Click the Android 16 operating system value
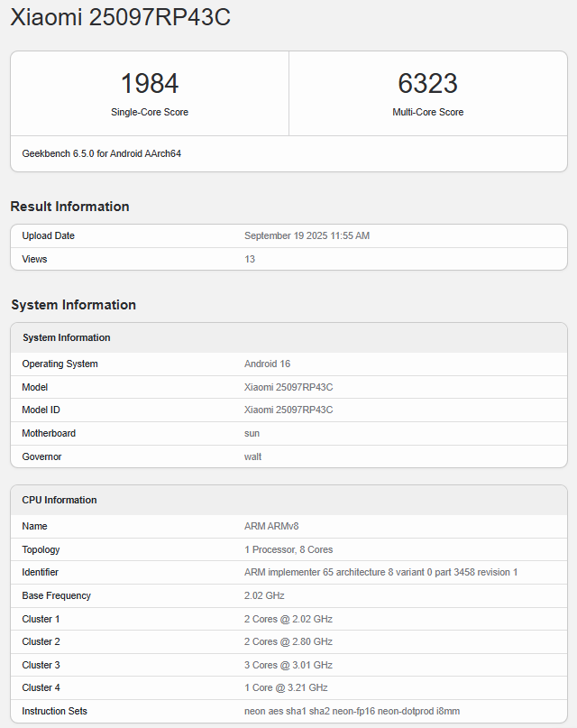 click(x=267, y=364)
